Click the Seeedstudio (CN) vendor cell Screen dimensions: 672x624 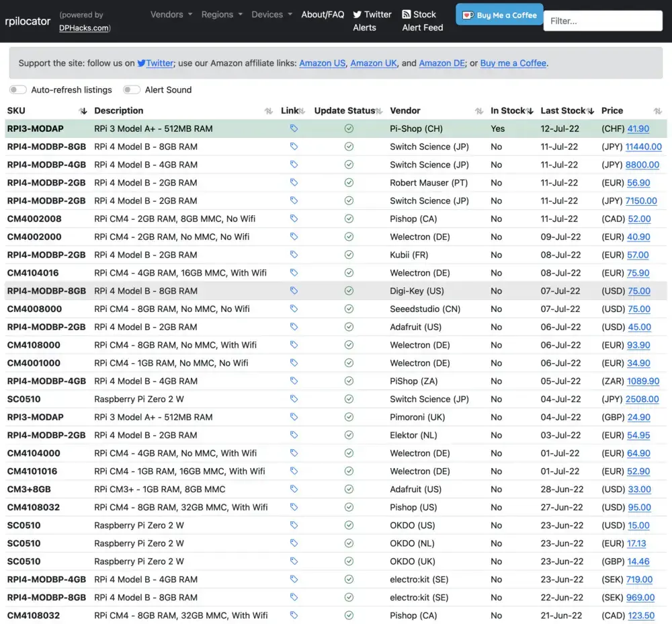click(x=425, y=309)
